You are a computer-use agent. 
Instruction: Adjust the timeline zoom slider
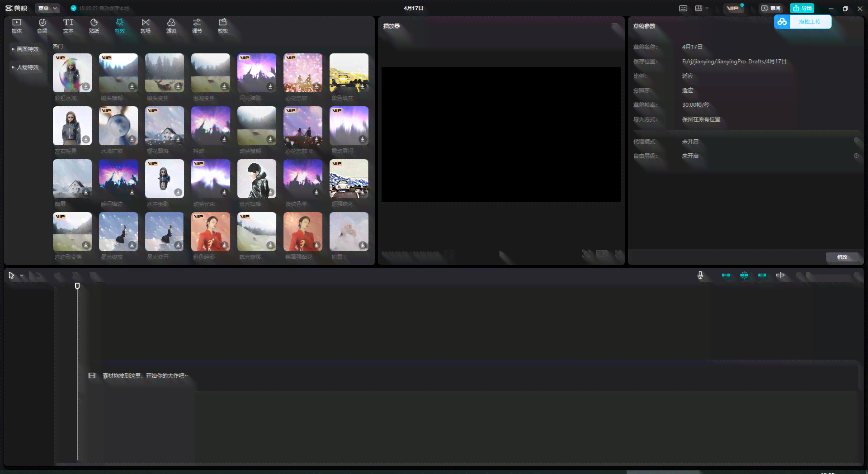coord(829,275)
